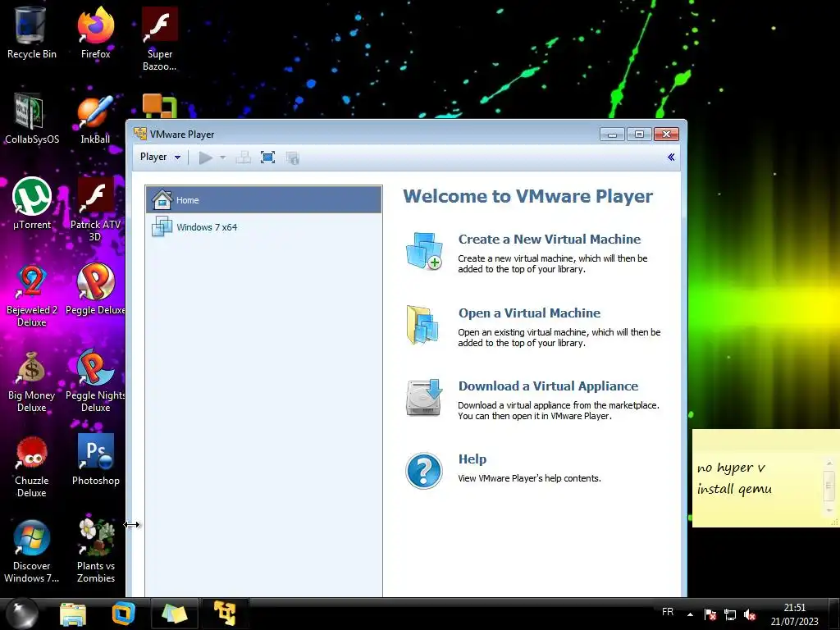Screen dimensions: 840x630
Task: Open Windows Explorer from the taskbar
Action: (73, 614)
